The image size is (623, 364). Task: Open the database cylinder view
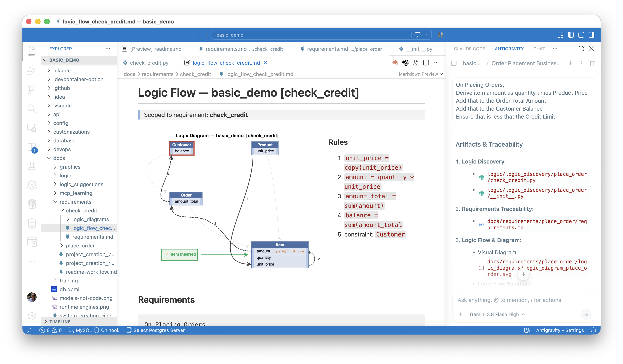(x=32, y=223)
